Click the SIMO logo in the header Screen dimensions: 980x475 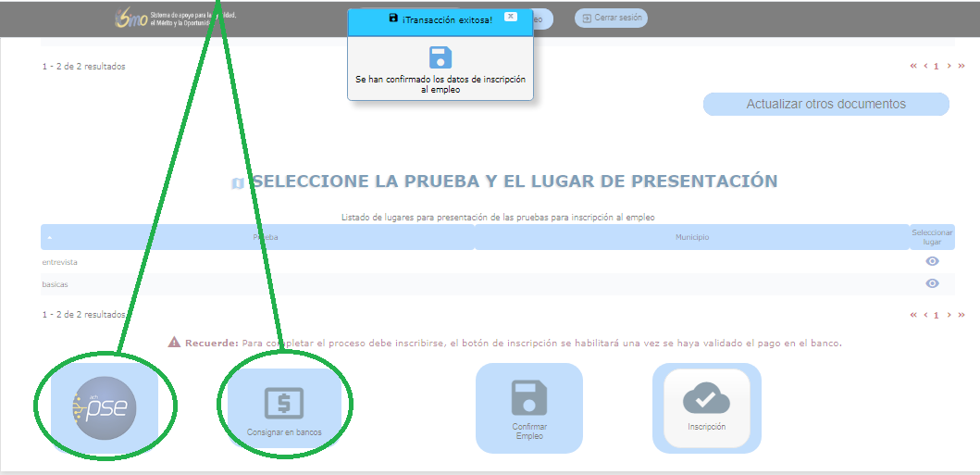[131, 17]
